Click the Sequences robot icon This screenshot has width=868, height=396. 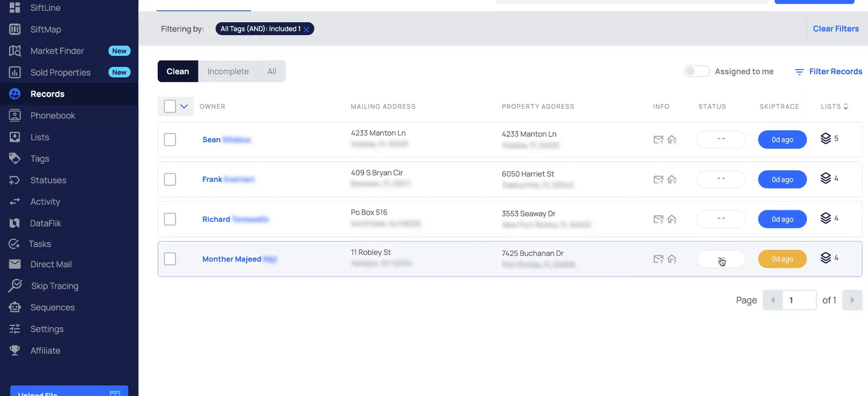[x=15, y=307]
